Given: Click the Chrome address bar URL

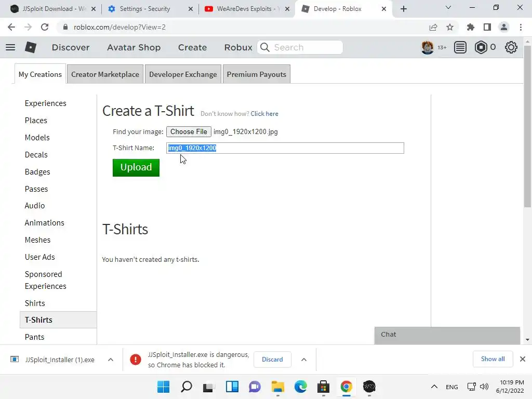Looking at the screenshot, I should (x=119, y=27).
